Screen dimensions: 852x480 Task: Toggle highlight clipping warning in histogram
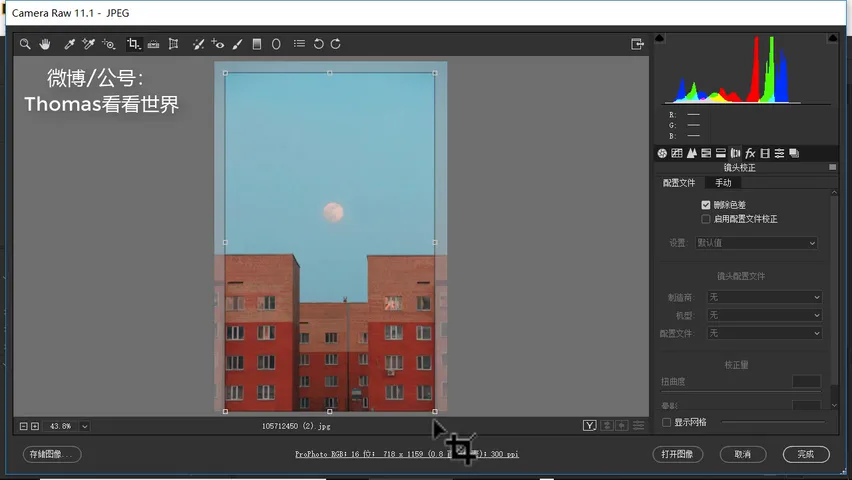point(832,38)
